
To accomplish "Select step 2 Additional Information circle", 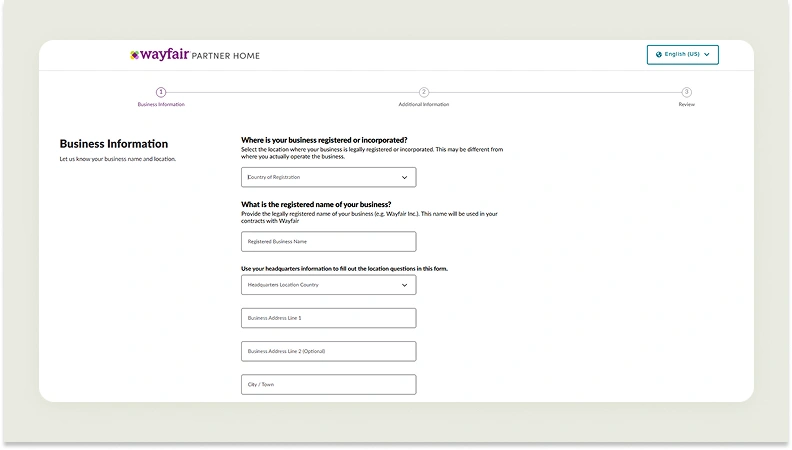I will click(424, 92).
